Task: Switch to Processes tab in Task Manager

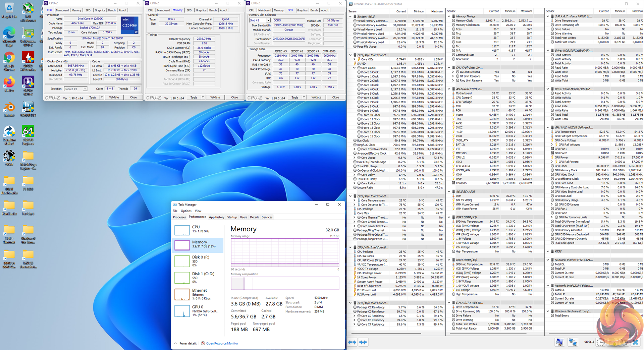Action: tap(179, 217)
